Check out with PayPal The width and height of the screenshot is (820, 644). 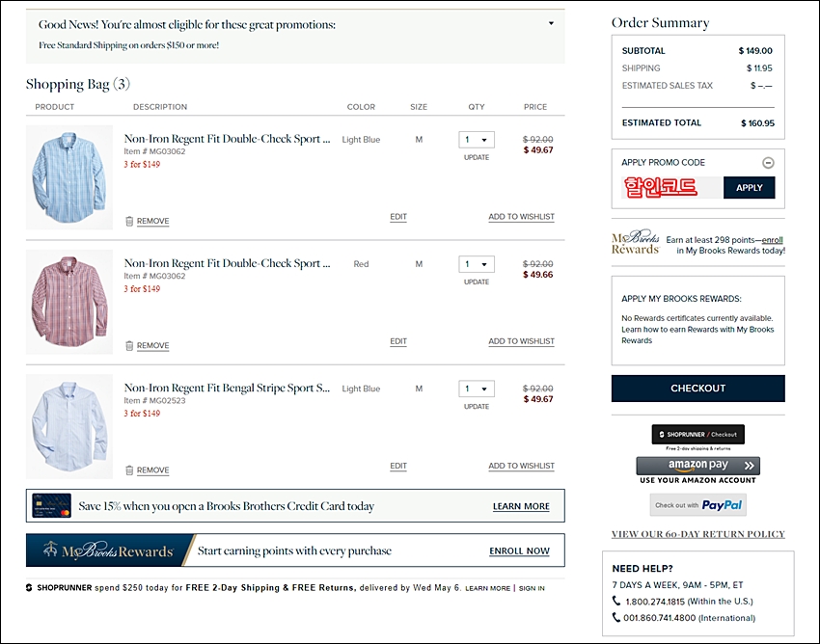coord(697,505)
